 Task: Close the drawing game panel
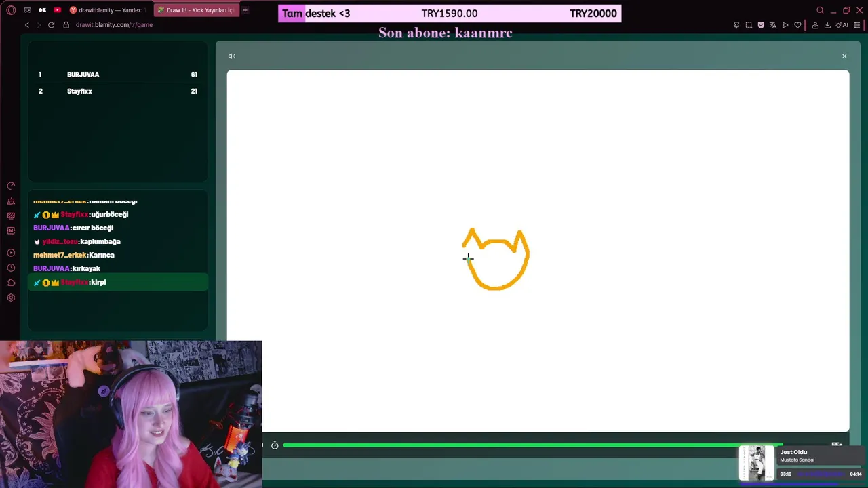click(x=844, y=56)
